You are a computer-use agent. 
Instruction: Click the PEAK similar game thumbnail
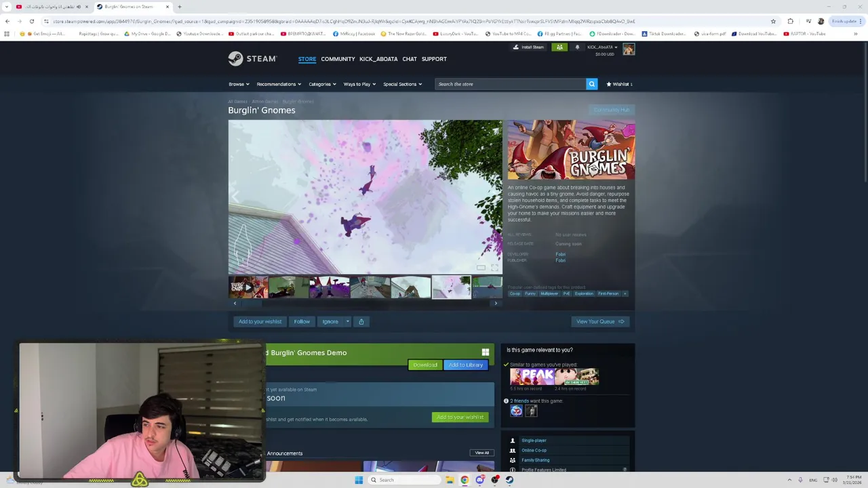532,377
